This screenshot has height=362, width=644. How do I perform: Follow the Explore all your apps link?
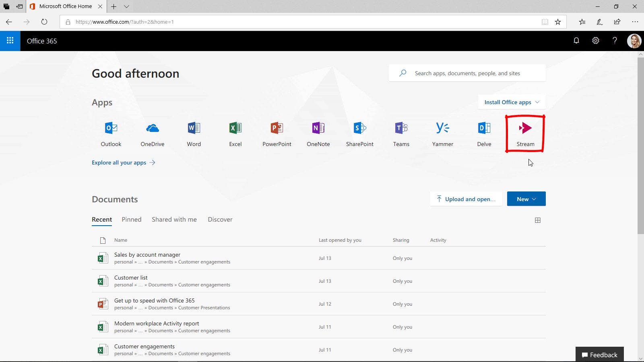click(119, 162)
